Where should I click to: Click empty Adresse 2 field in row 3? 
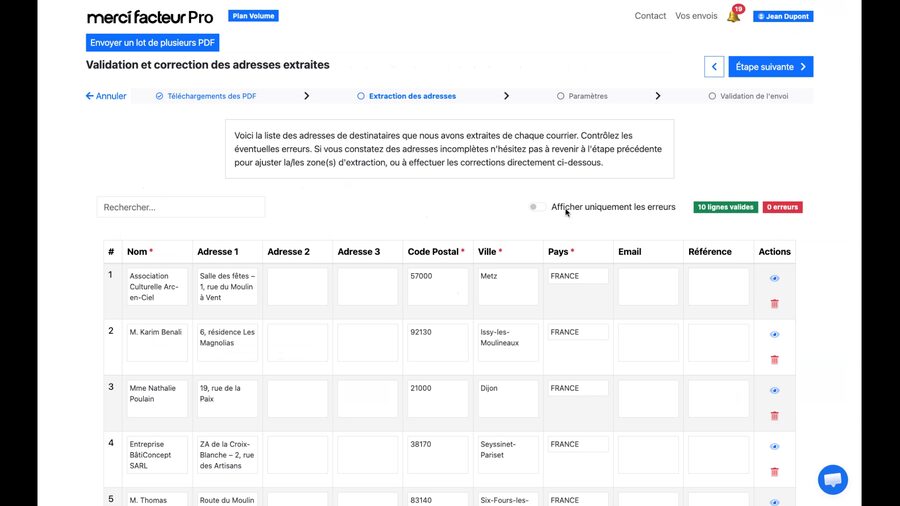point(297,399)
